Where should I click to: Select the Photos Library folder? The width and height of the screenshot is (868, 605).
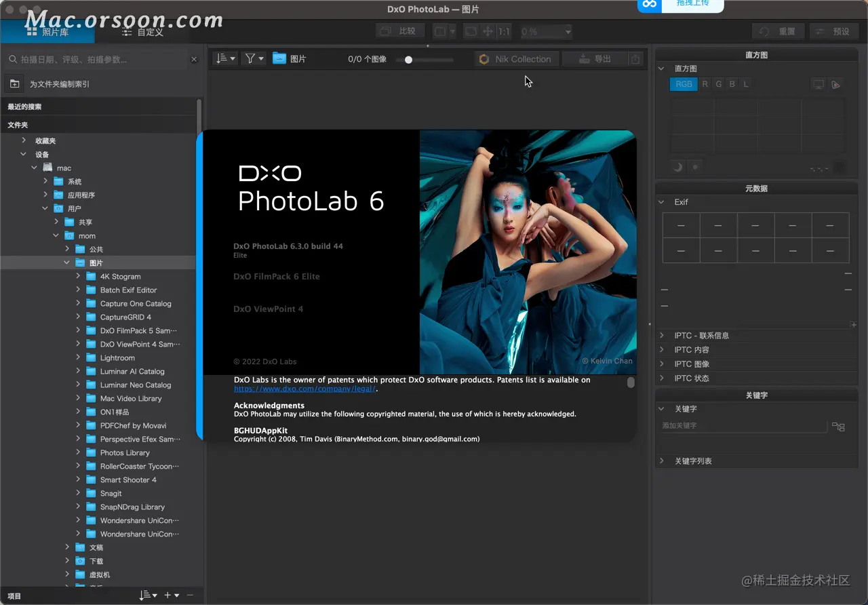pos(125,452)
